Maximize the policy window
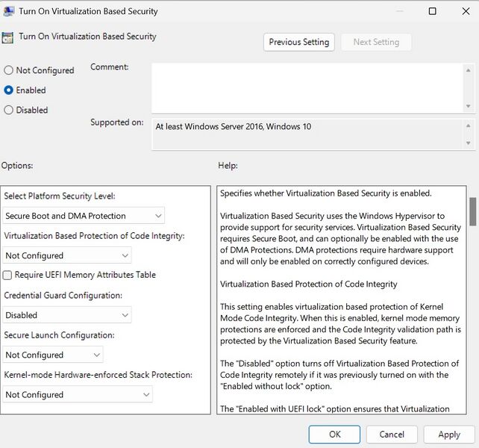479x448 pixels. (x=432, y=11)
